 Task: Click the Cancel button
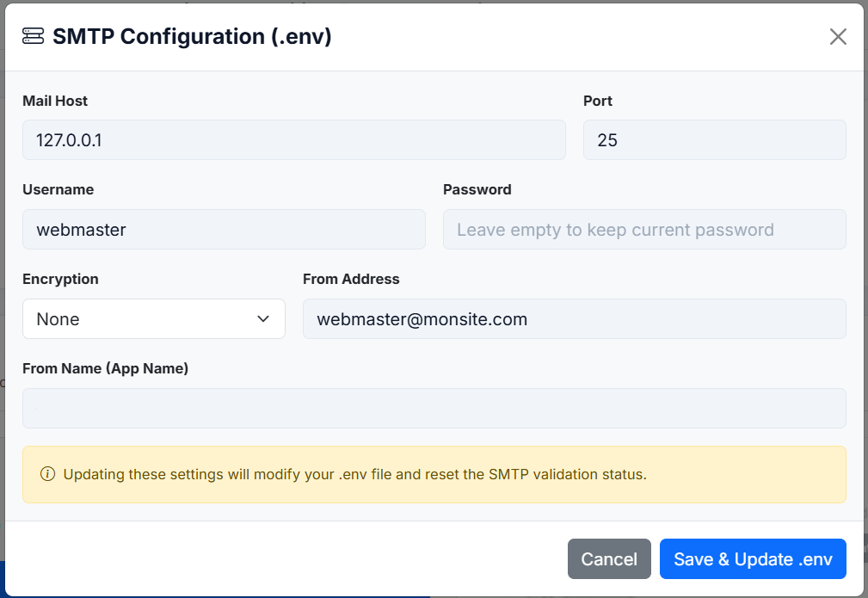pyautogui.click(x=609, y=558)
